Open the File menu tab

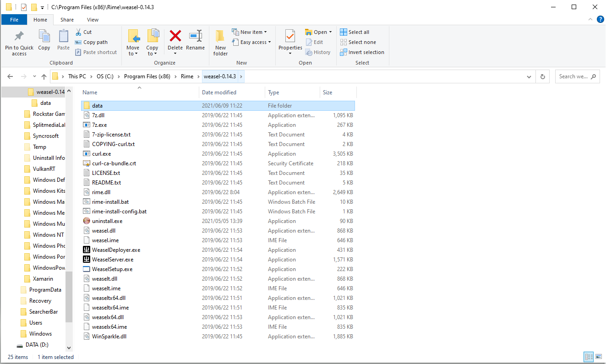point(14,20)
